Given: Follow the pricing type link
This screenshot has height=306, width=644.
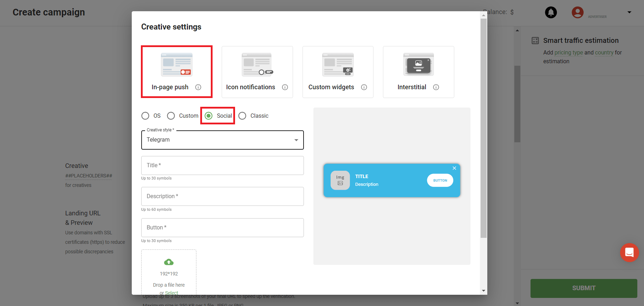Looking at the screenshot, I should 568,52.
